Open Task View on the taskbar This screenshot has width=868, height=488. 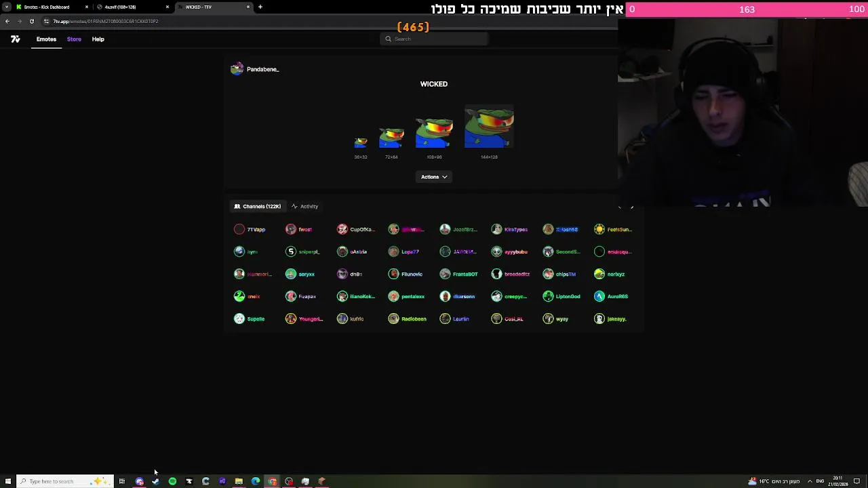pos(122,481)
